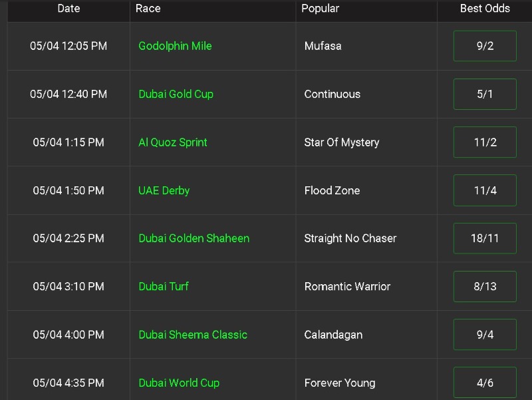Click 18/11 odds for Straight No Chaser
The height and width of the screenshot is (400, 532).
(x=485, y=238)
